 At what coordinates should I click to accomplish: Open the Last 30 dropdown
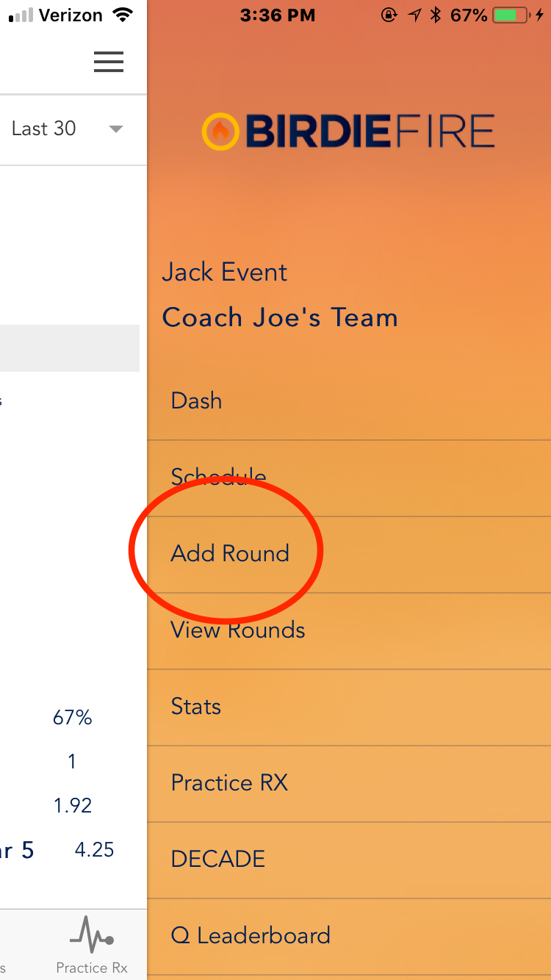coord(44,129)
